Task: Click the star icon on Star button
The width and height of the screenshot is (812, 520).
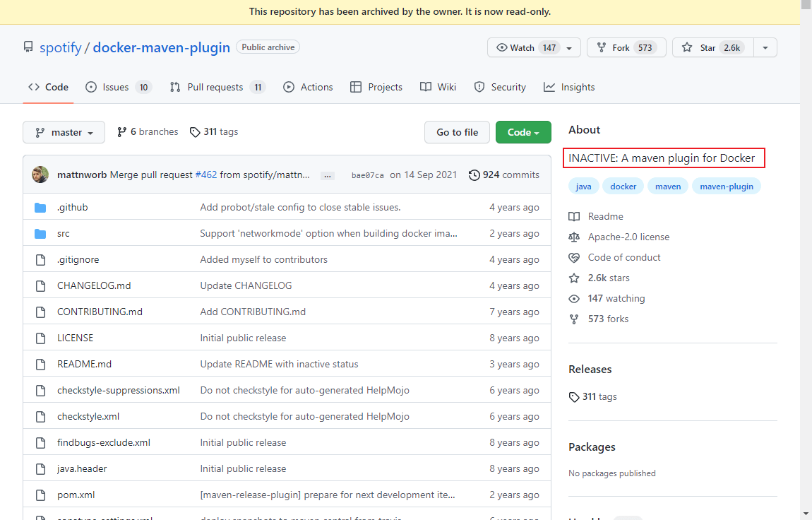Action: (687, 47)
